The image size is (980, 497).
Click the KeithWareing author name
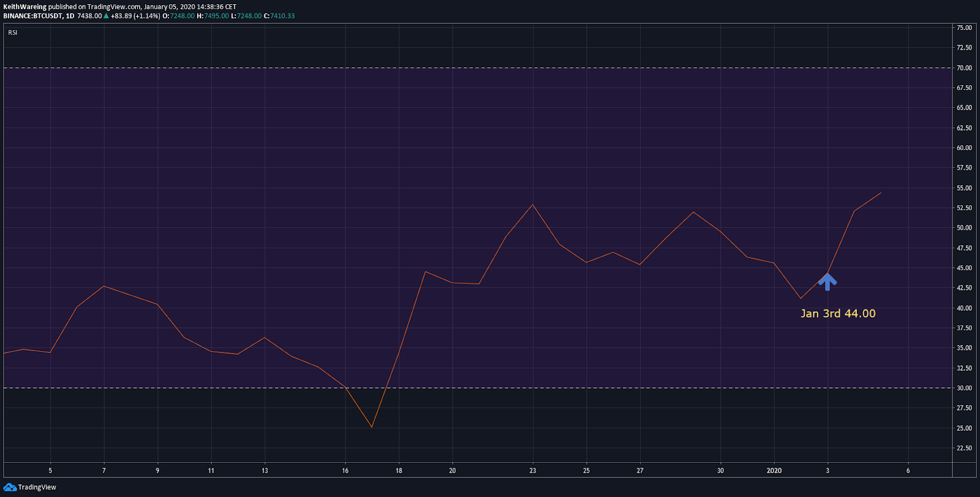(24, 7)
